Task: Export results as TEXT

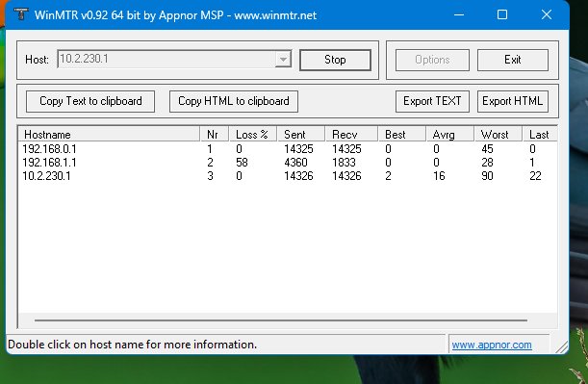Action: click(432, 101)
